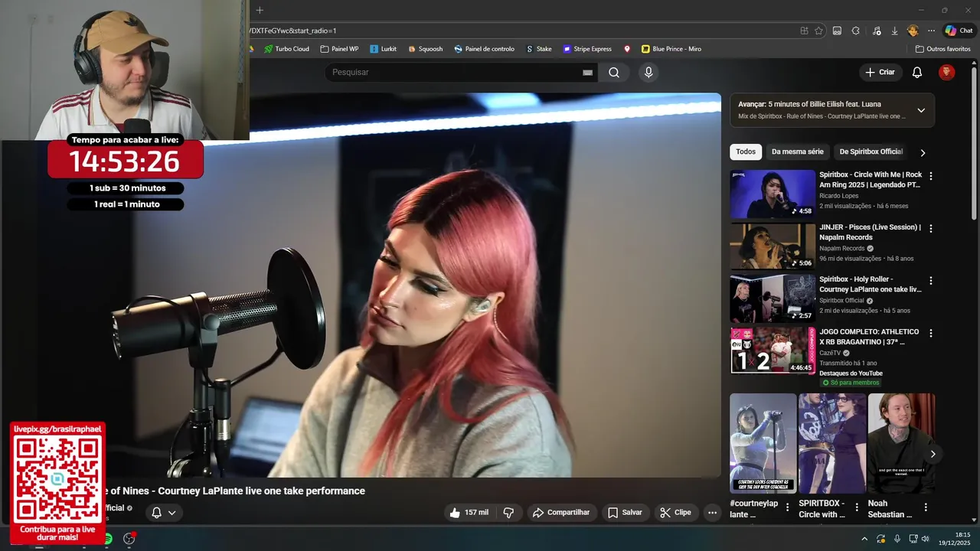Open browser split screen icon
This screenshot has height=551, width=980.
click(x=837, y=31)
